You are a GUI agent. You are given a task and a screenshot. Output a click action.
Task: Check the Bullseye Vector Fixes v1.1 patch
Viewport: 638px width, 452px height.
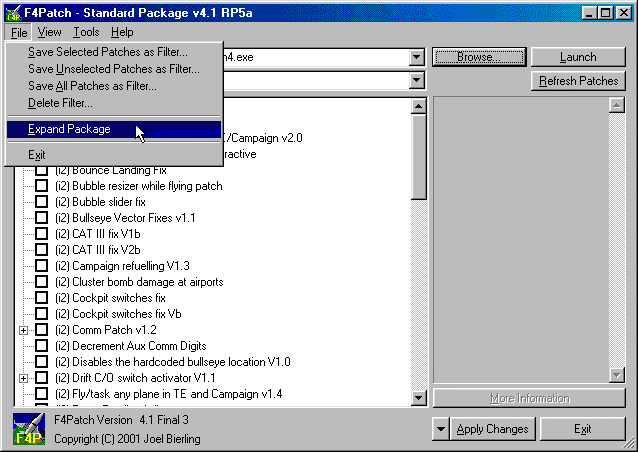pyautogui.click(x=42, y=217)
